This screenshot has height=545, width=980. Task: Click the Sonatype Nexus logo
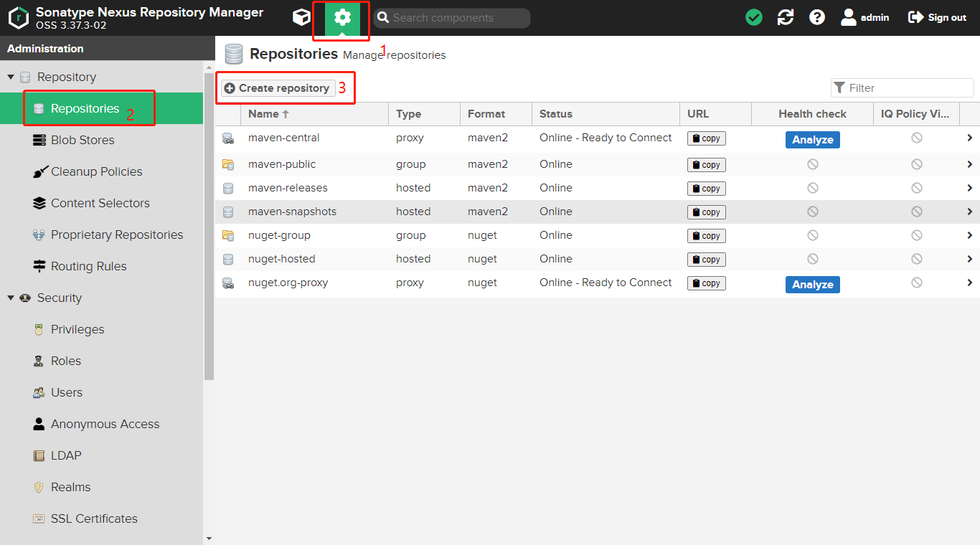[19, 18]
